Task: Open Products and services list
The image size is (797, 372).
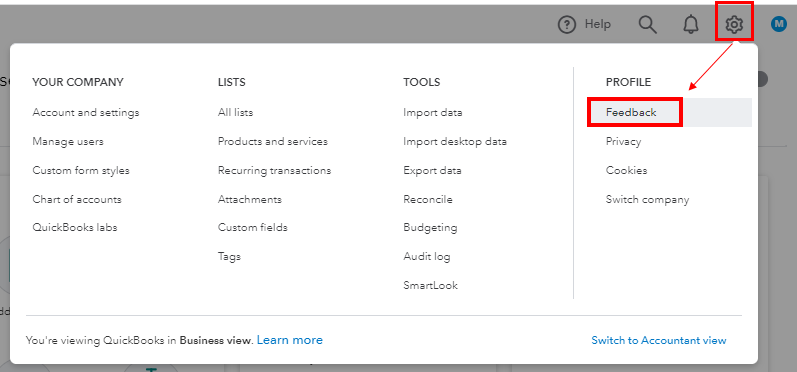Action: point(273,141)
